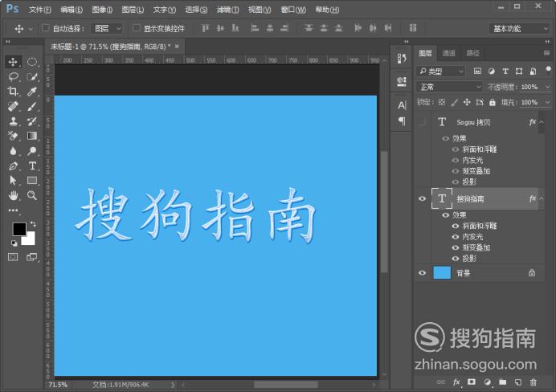Collapse effects of Sogou 拷贝 layer
Screen dimensions: 556x392
click(x=542, y=122)
